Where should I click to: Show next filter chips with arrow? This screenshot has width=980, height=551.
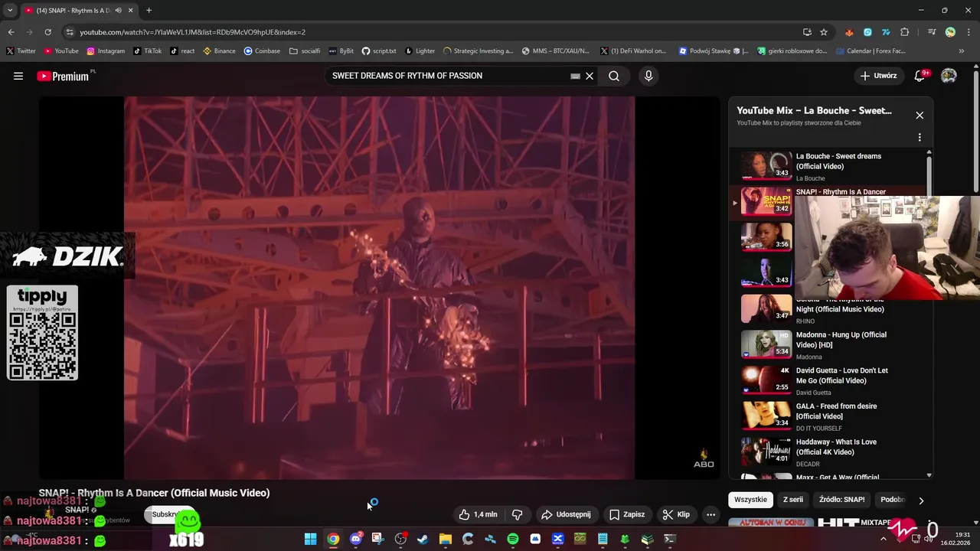point(921,500)
